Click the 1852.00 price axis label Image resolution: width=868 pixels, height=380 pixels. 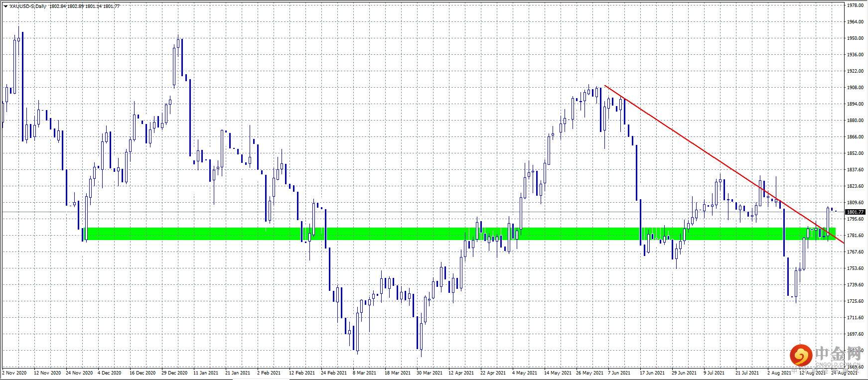click(x=855, y=153)
